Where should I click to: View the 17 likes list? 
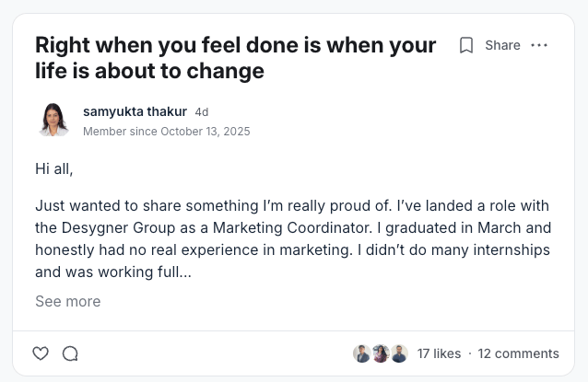pyautogui.click(x=439, y=353)
